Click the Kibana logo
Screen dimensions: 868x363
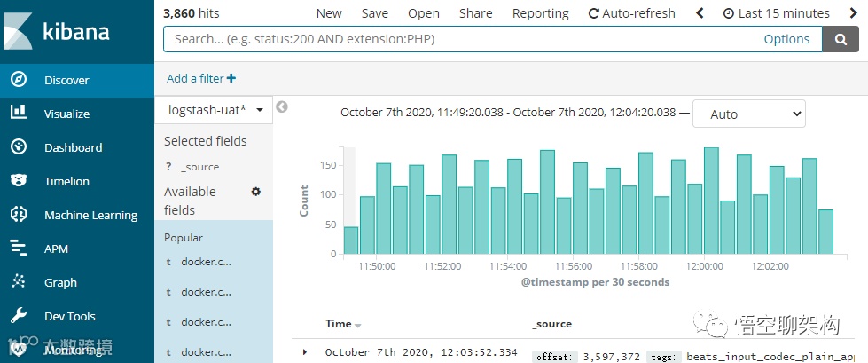(x=57, y=32)
